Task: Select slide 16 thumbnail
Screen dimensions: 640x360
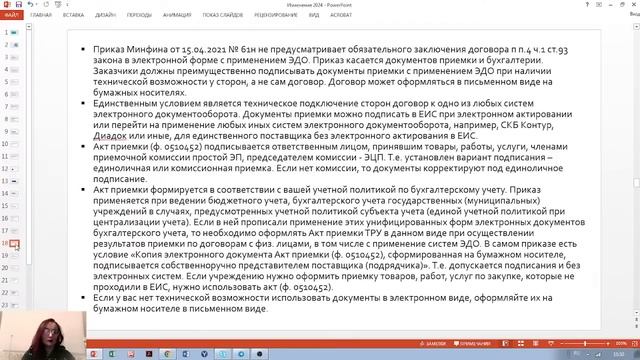Action: pyautogui.click(x=14, y=218)
